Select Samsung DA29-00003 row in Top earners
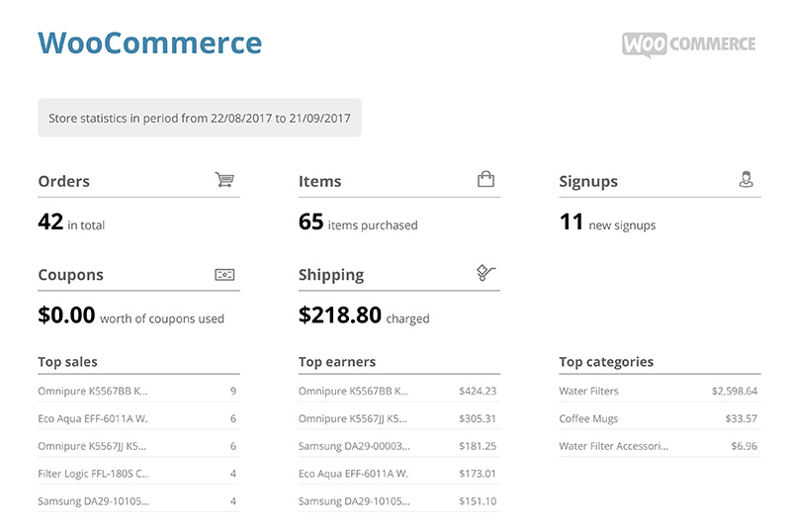Viewport: 791px width, 532px height. click(x=399, y=446)
